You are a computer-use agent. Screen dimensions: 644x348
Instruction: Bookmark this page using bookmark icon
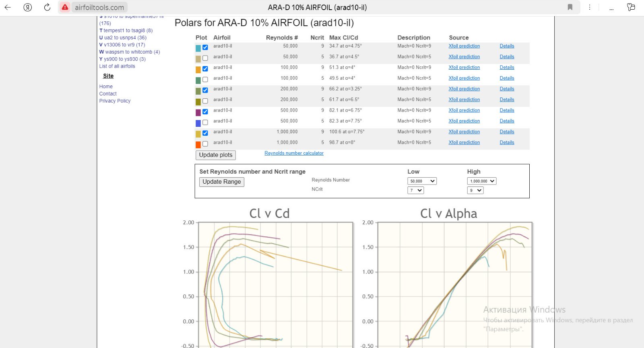pyautogui.click(x=570, y=7)
